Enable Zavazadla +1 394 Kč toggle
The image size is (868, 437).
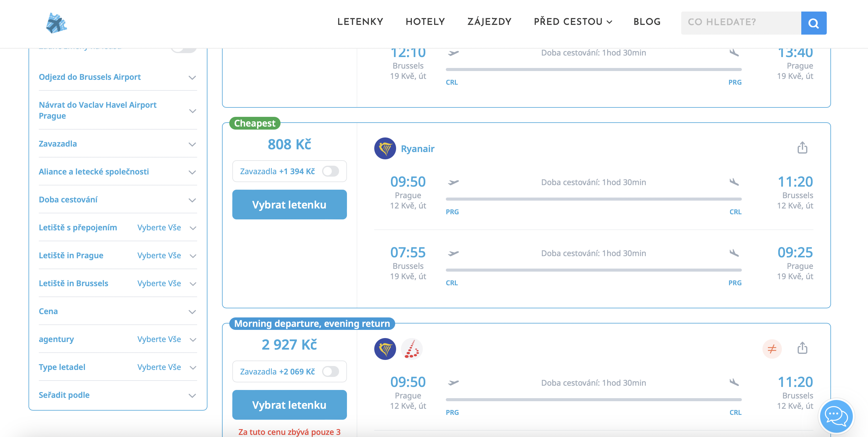330,171
